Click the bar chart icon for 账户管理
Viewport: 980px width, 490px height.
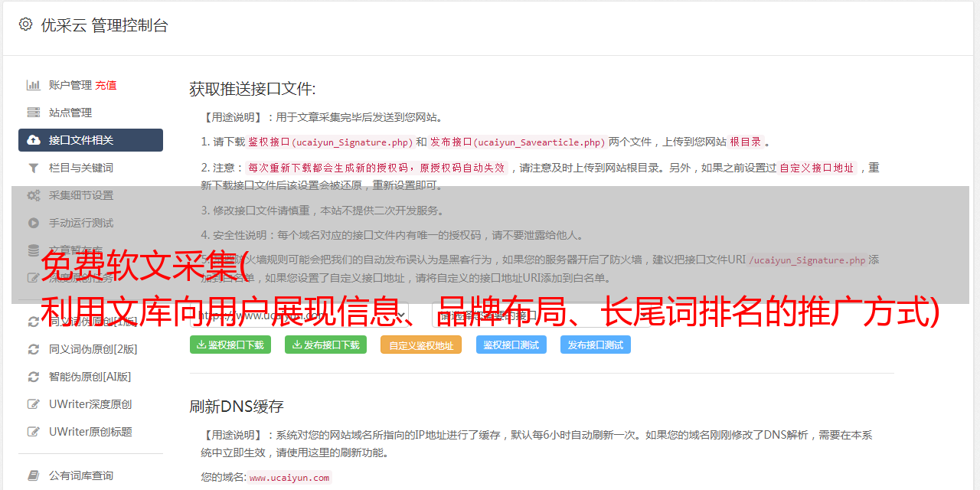34,85
